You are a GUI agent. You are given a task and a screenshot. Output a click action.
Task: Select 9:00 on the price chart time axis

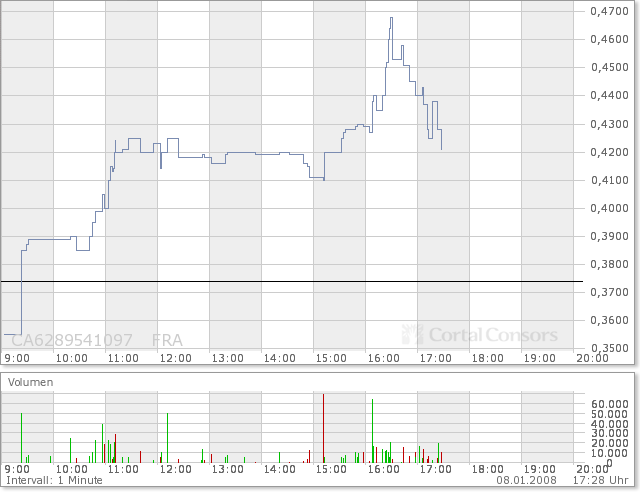[17, 358]
